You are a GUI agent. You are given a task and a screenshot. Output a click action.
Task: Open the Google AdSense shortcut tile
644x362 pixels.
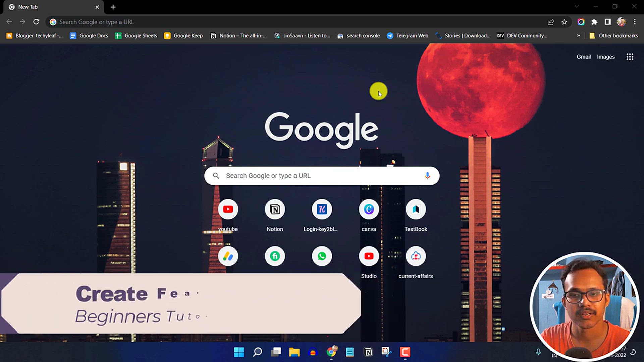228,256
